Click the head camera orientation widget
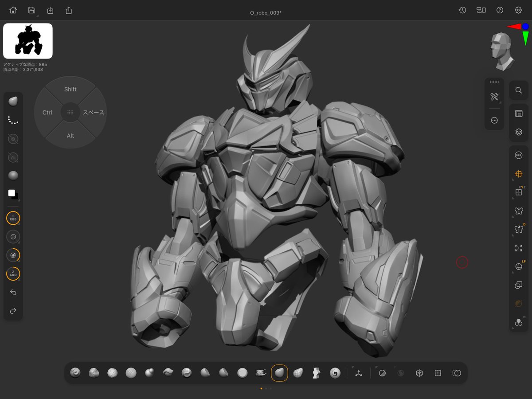 [x=502, y=51]
